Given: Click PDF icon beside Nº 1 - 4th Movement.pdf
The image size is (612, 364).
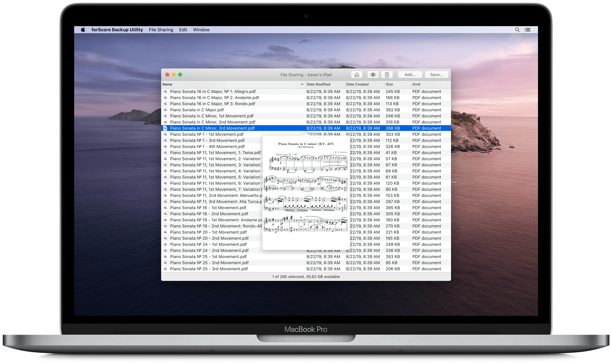Looking at the screenshot, I should (x=165, y=147).
